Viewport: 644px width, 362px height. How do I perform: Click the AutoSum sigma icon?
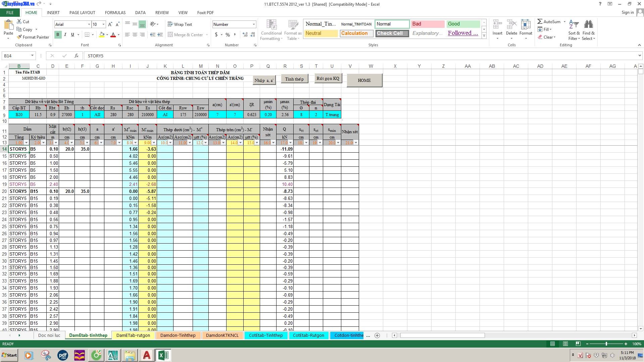point(540,21)
